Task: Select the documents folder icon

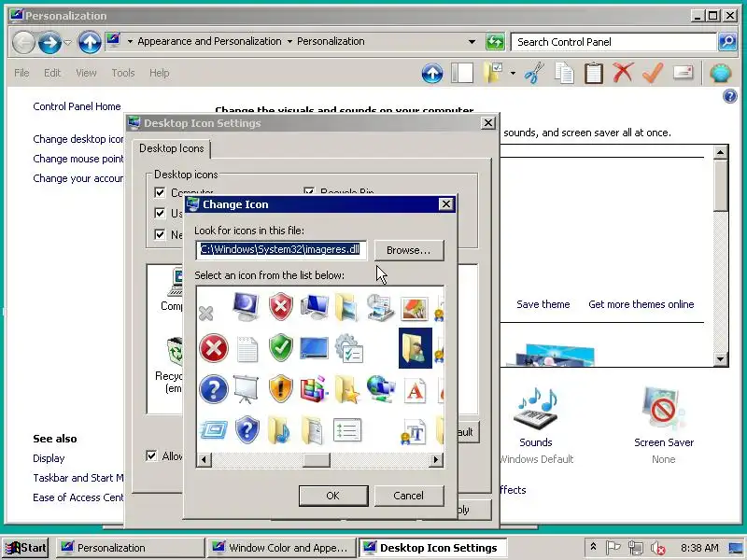Action: [x=313, y=430]
